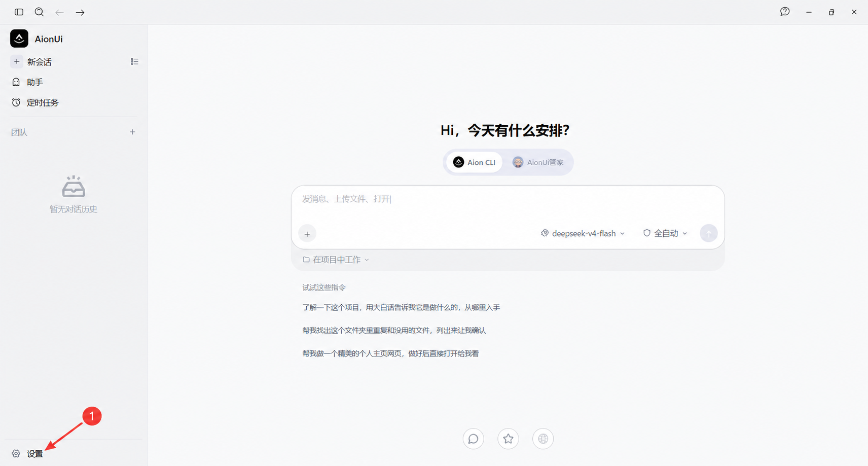Select the suggestion 帮我做一个精美的个人主页网页
868x466 pixels.
tap(390, 353)
